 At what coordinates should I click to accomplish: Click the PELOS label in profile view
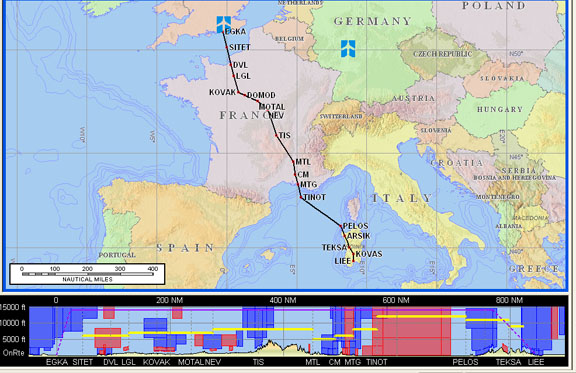[465, 362]
